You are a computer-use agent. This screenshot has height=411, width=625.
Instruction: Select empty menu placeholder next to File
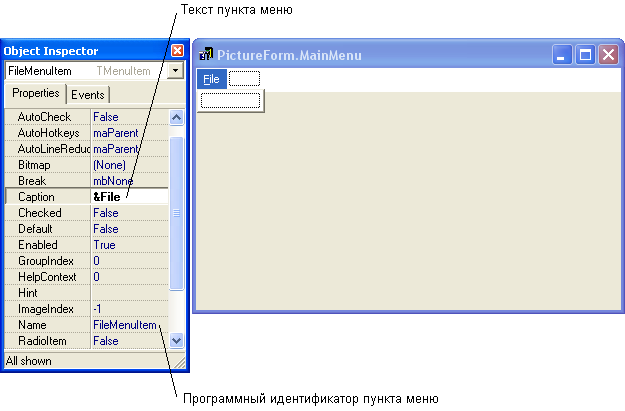244,79
